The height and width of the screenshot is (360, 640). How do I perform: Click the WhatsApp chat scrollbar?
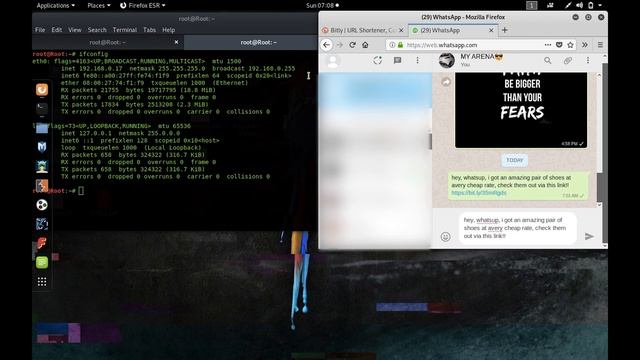[x=599, y=187]
